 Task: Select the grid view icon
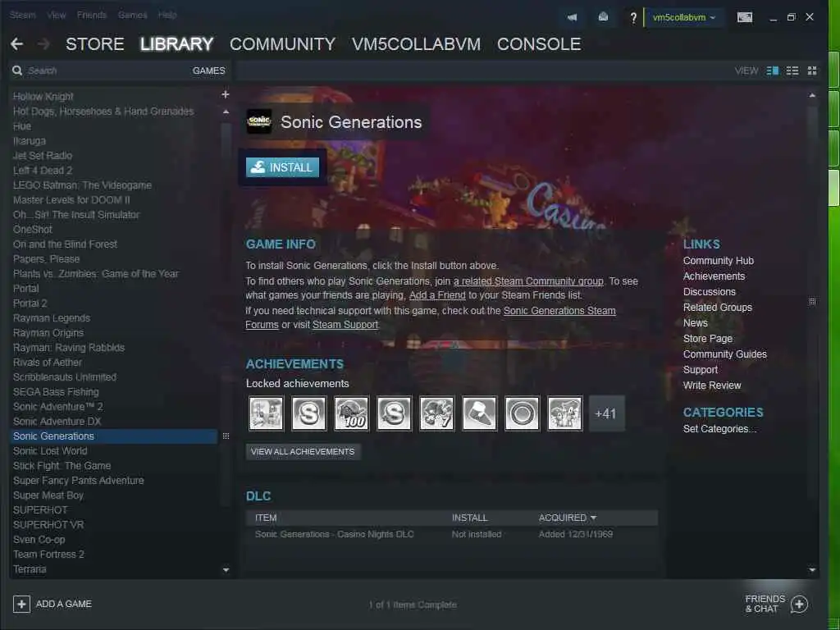point(812,71)
